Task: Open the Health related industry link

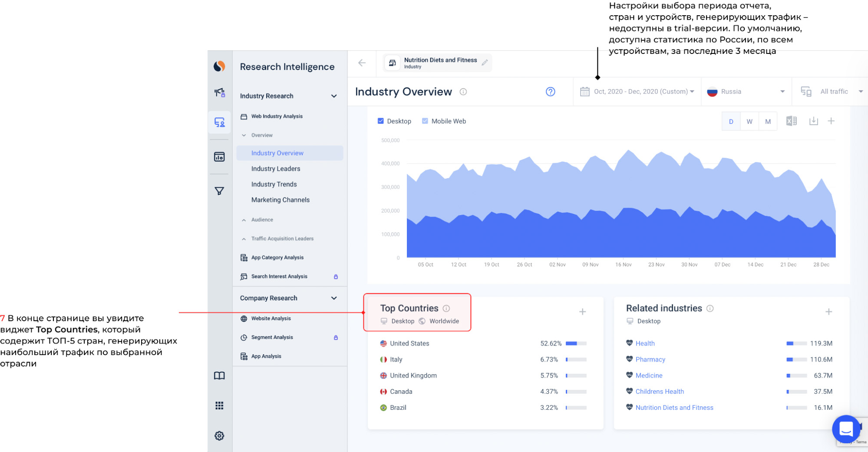Action: pos(645,343)
